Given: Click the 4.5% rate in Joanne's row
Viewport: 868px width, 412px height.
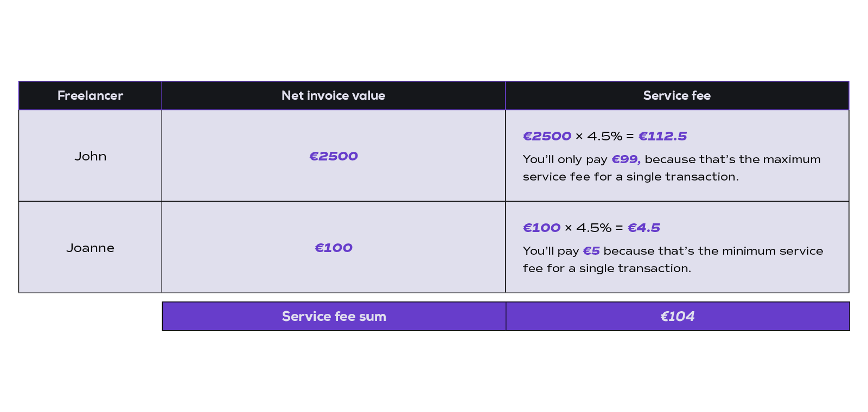Looking at the screenshot, I should coord(594,228).
